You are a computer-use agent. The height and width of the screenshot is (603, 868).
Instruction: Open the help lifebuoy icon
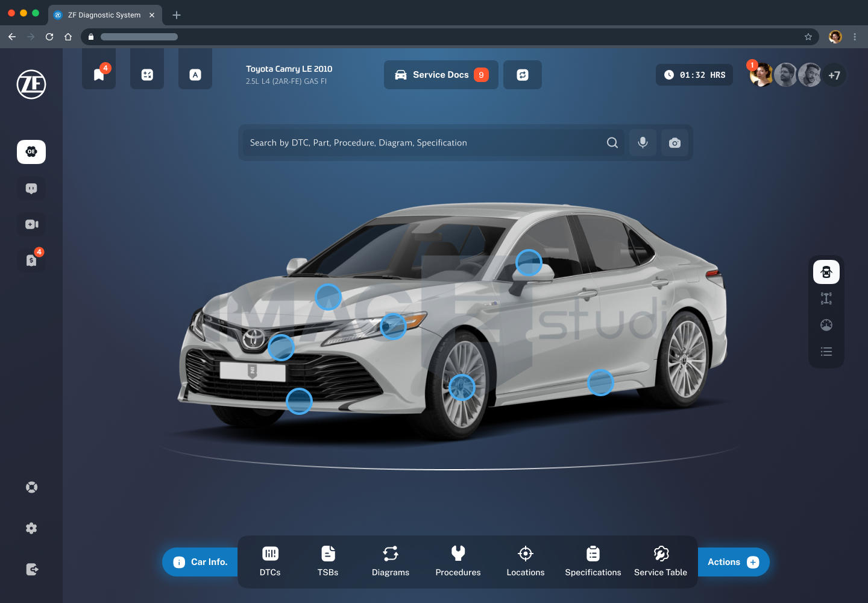tap(31, 487)
